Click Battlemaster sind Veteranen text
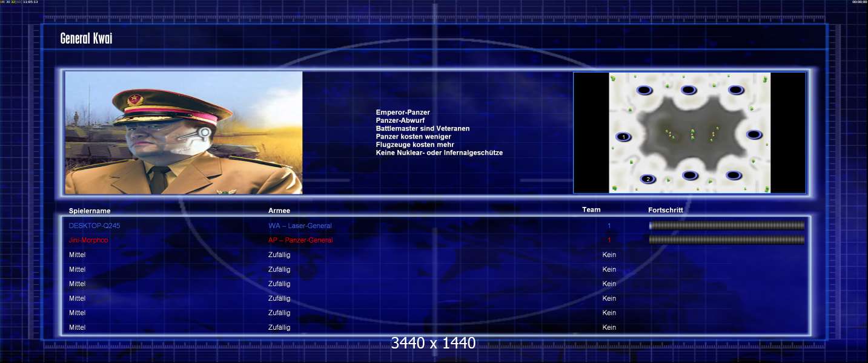868x363 pixels. click(423, 128)
